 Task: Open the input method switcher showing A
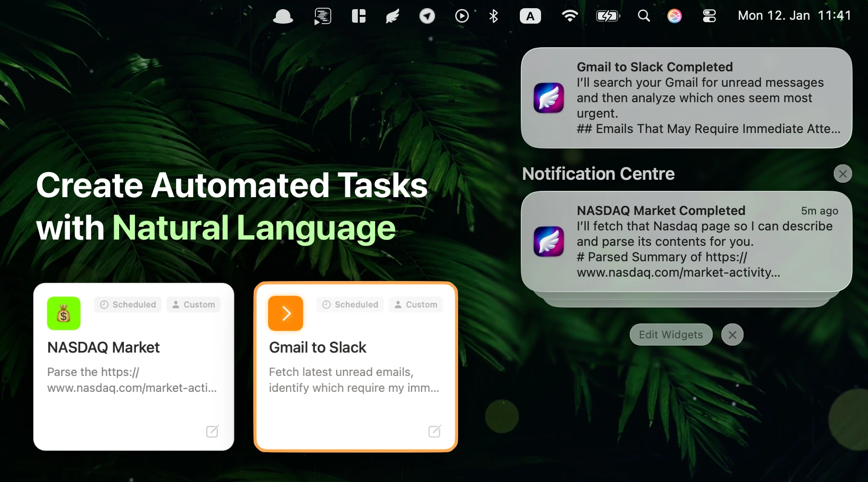click(530, 16)
